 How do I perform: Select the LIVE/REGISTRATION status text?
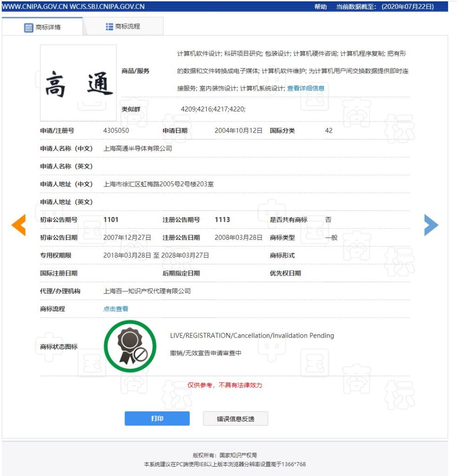[x=252, y=336]
